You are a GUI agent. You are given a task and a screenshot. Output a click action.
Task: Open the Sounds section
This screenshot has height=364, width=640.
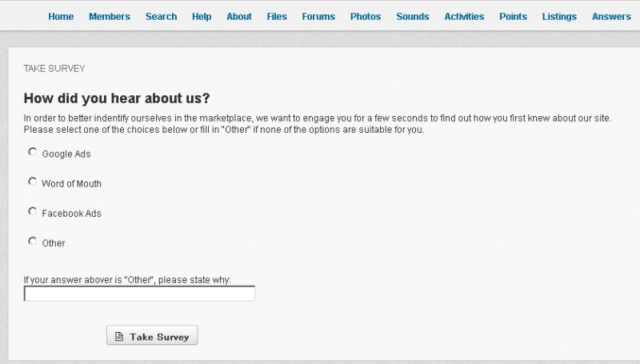413,17
